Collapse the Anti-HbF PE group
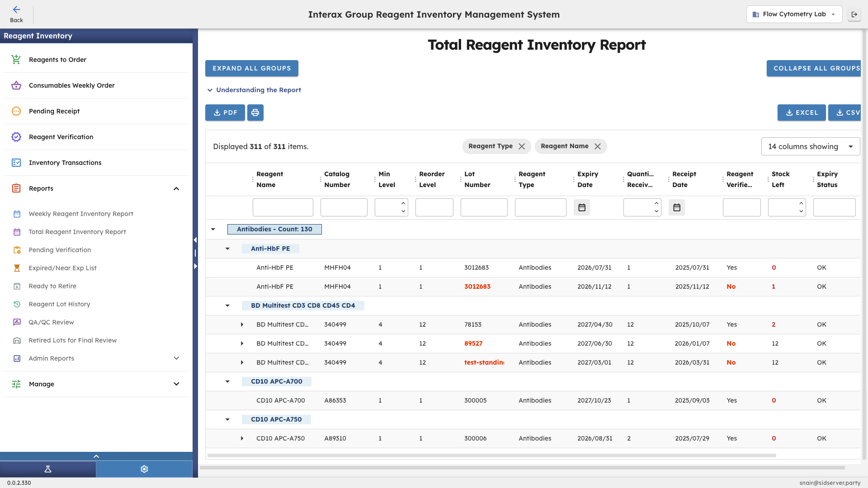 point(227,249)
